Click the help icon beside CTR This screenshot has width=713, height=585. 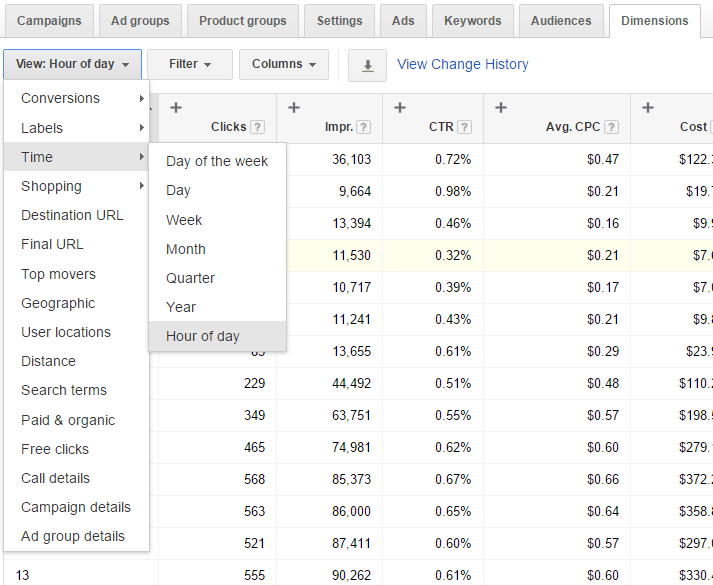(x=464, y=127)
